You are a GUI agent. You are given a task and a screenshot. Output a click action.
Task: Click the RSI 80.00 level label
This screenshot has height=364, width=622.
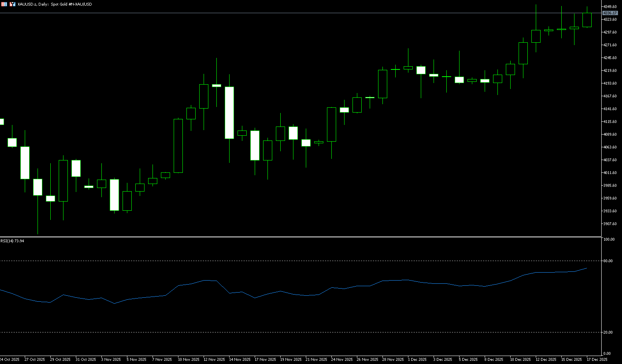[608, 261]
